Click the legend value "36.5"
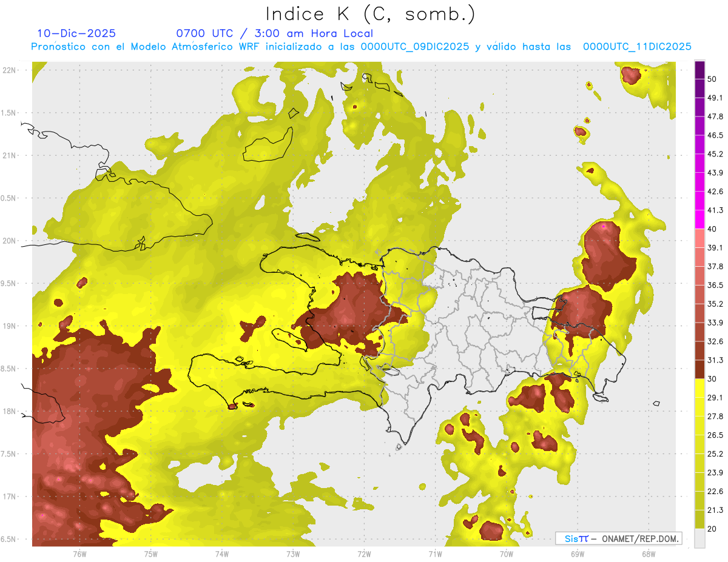Viewport: 728px width, 562px height. [x=715, y=286]
